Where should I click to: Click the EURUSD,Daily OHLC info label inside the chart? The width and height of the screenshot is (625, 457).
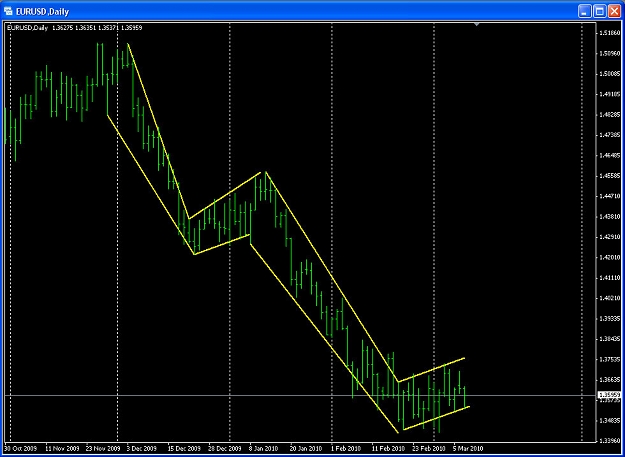[x=75, y=27]
